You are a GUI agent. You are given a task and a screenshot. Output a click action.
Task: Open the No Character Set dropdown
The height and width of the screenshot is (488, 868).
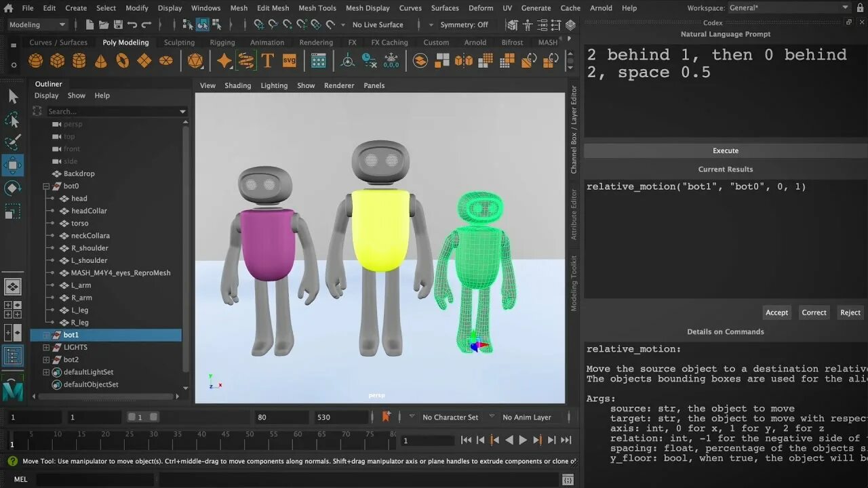[x=450, y=417]
